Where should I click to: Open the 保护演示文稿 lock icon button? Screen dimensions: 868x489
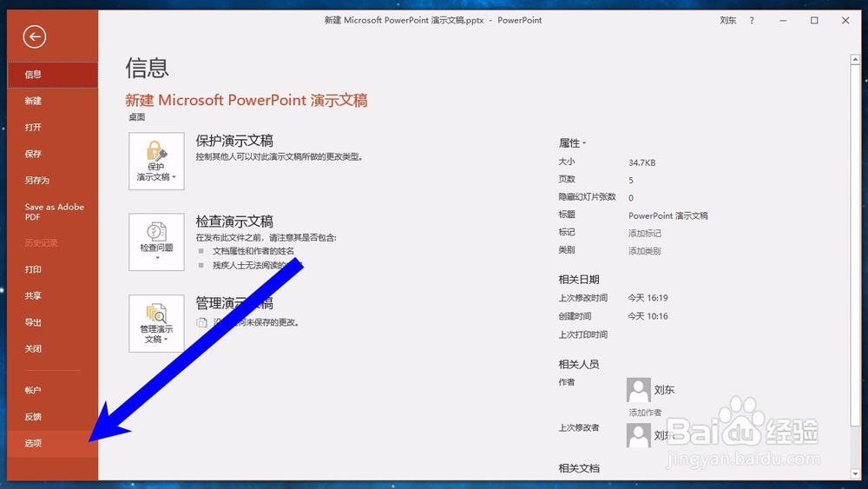[x=156, y=162]
